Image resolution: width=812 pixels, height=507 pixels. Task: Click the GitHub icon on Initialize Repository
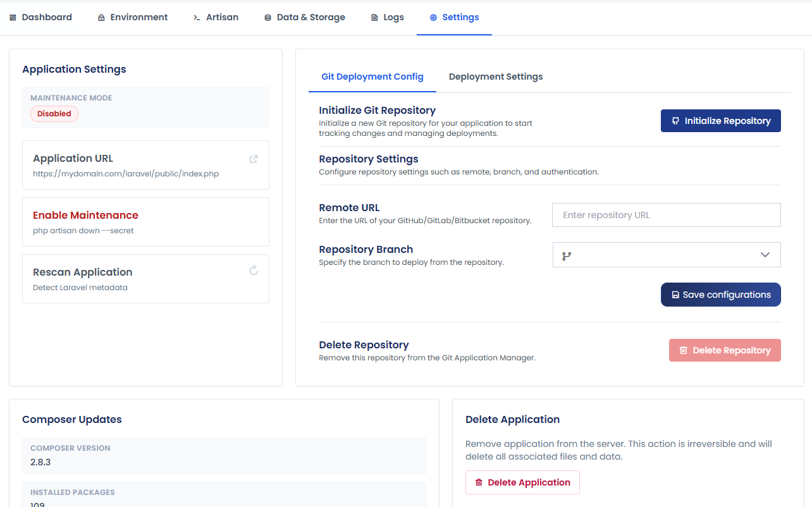(x=675, y=121)
